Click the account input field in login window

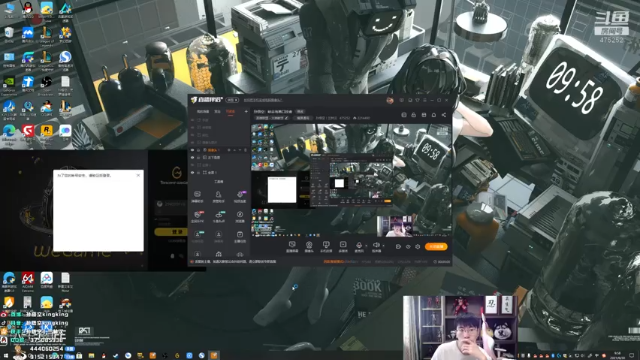172,204
